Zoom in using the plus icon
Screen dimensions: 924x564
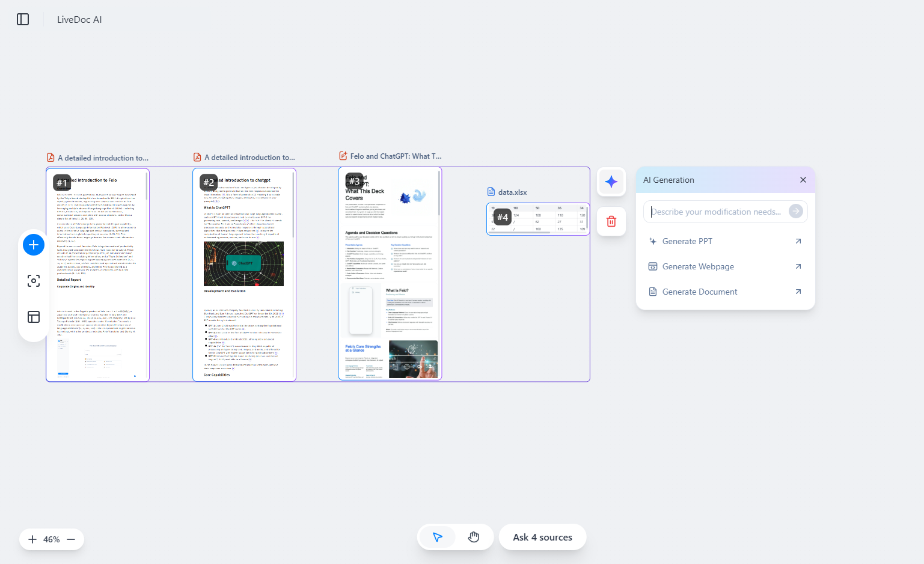click(32, 539)
